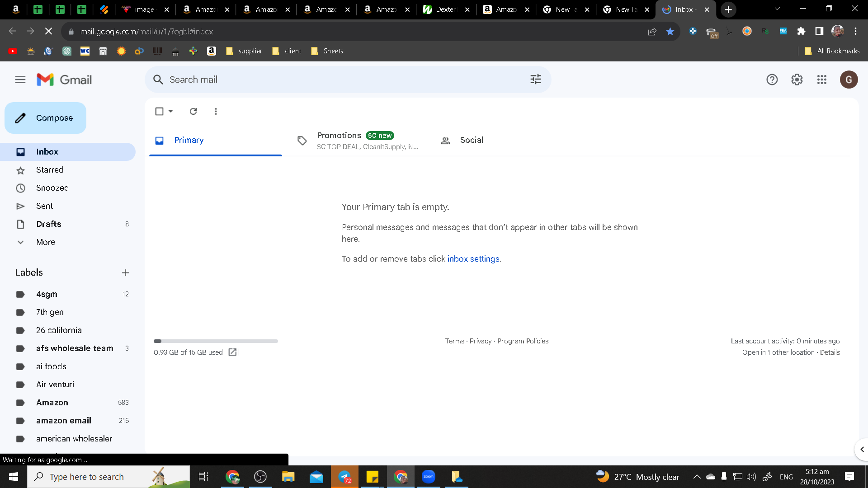Share this page icon in the address bar
Viewport: 868px width, 488px height.
(652, 31)
